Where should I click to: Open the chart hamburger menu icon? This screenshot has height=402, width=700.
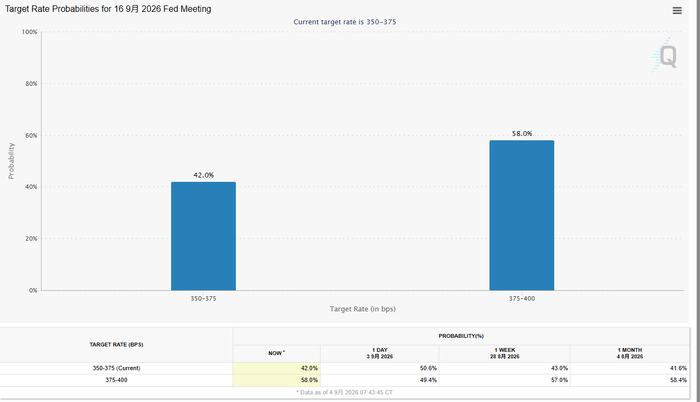[x=677, y=10]
